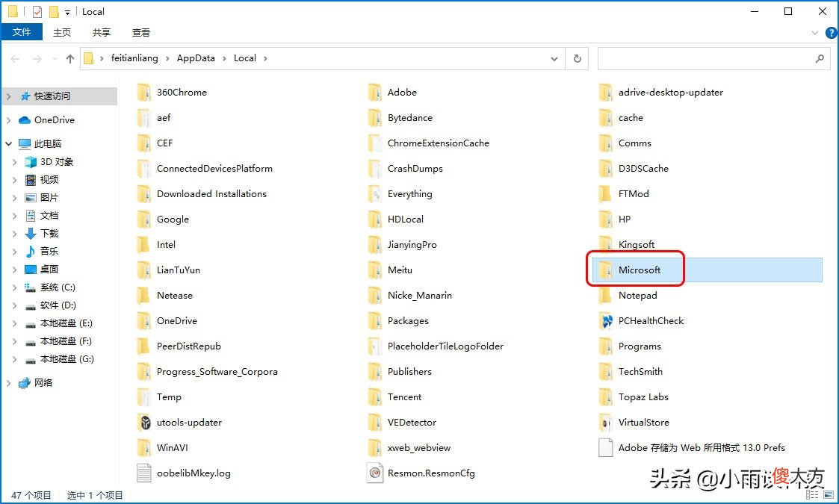
Task: Click AppData in the address path
Action: pyautogui.click(x=196, y=57)
